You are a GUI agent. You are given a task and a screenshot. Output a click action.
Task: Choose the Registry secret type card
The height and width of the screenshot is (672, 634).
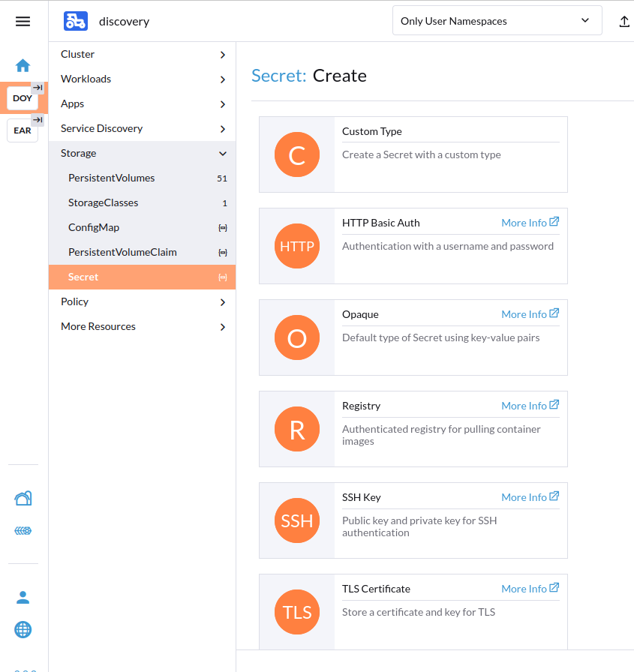pyautogui.click(x=413, y=429)
